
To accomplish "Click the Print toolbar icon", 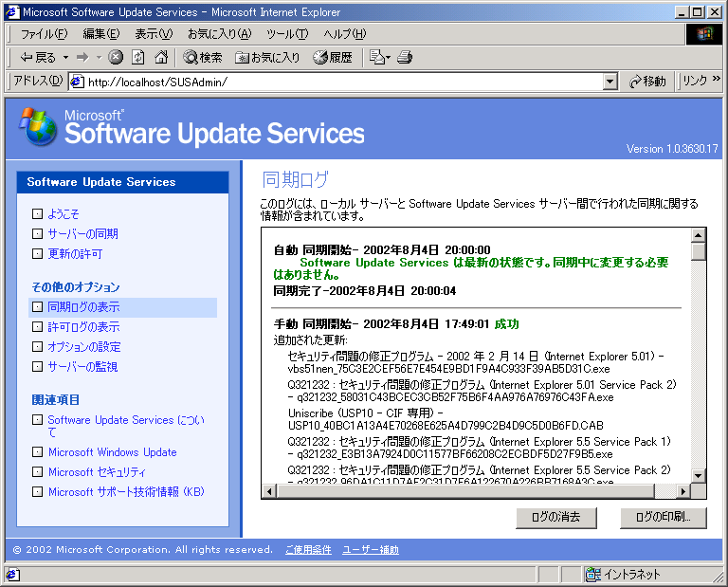I will [x=405, y=57].
